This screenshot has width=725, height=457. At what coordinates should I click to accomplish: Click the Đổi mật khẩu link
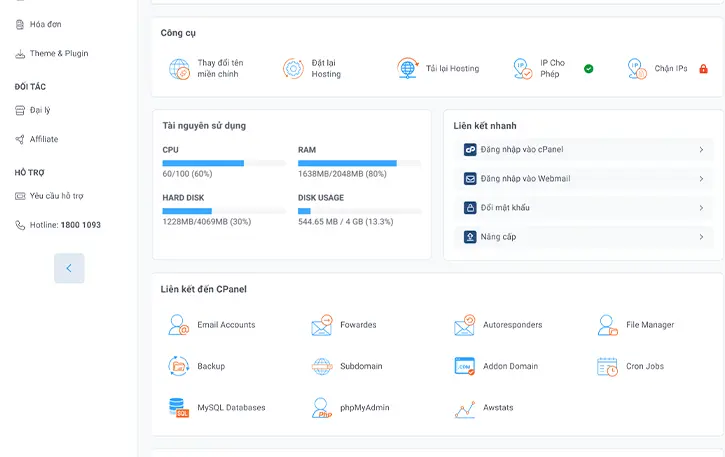coord(505,208)
